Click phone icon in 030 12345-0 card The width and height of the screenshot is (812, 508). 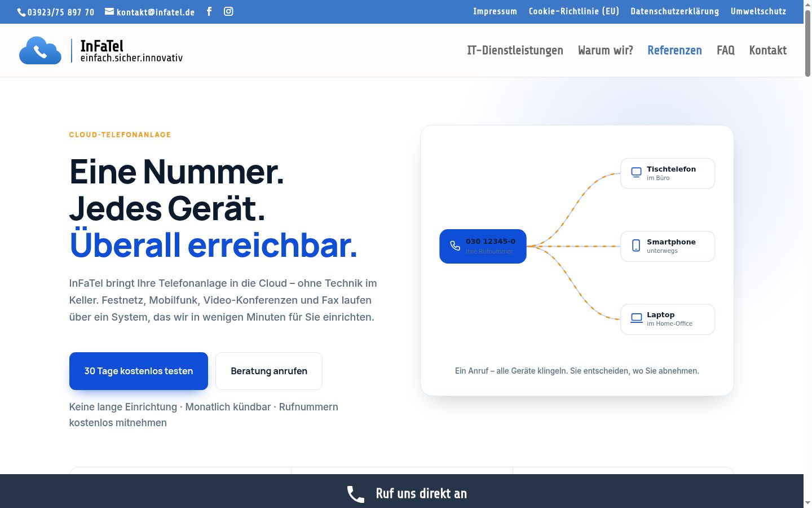pyautogui.click(x=455, y=246)
